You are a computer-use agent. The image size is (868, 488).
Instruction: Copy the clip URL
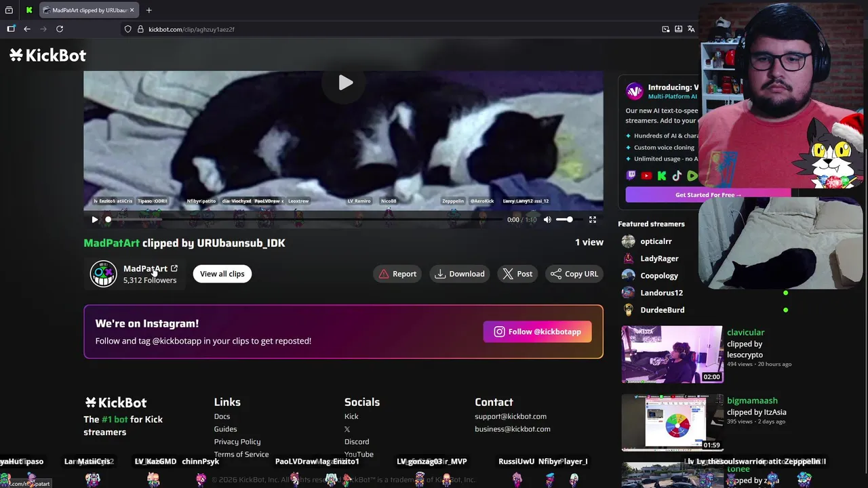click(574, 274)
